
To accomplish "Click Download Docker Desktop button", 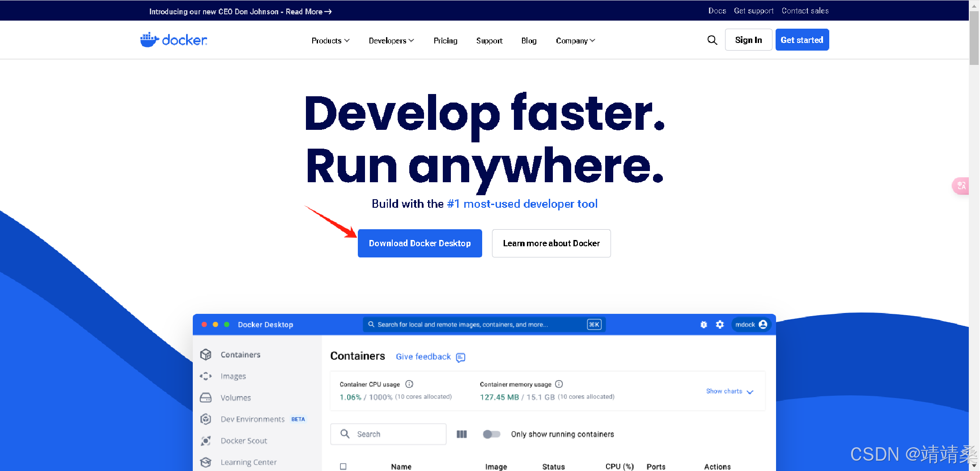I will pyautogui.click(x=420, y=243).
